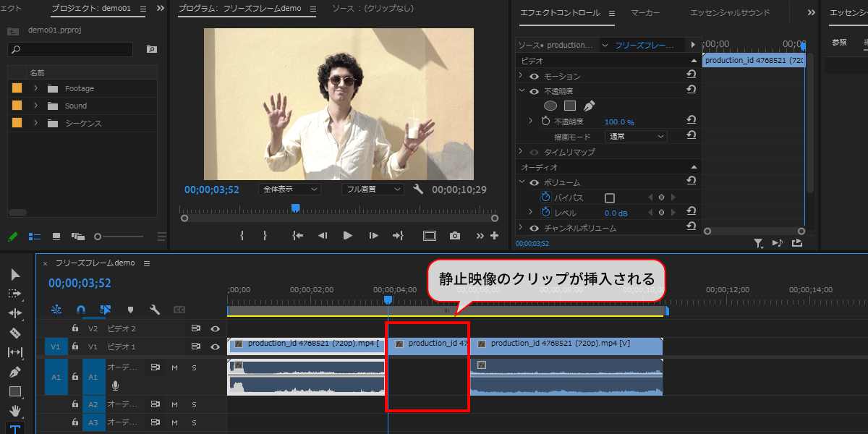Expand the Sound bin
Viewport: 868px width, 434px height.
click(35, 106)
